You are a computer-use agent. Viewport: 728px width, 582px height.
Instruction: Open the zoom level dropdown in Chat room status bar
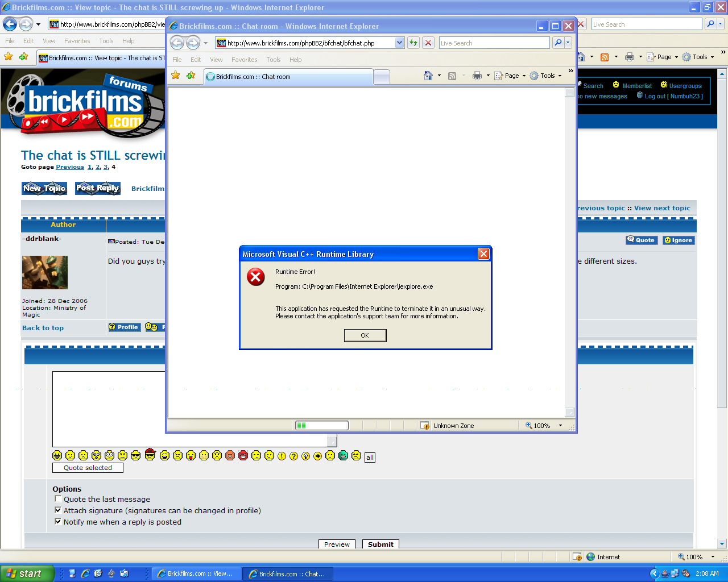tap(560, 425)
